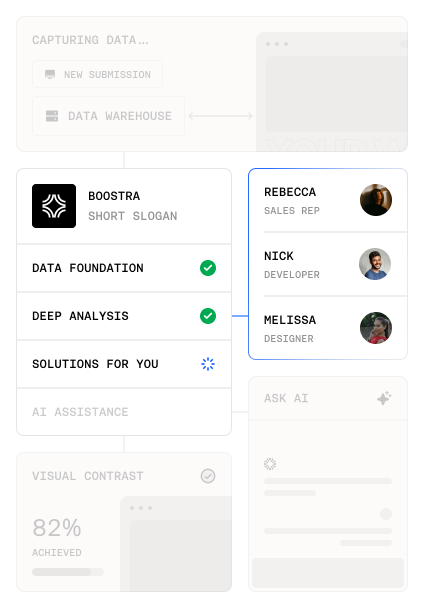424x608 pixels.
Task: Click the Data Warehouse button
Action: pyautogui.click(x=108, y=116)
